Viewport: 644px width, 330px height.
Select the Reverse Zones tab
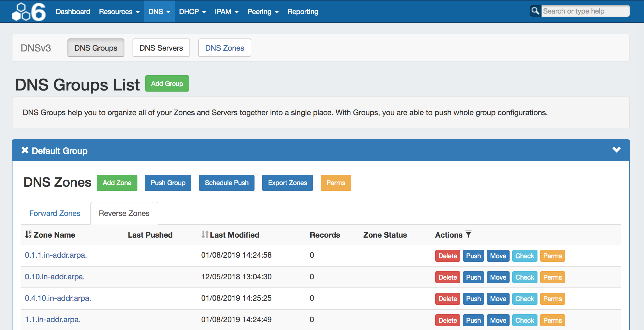(x=124, y=213)
